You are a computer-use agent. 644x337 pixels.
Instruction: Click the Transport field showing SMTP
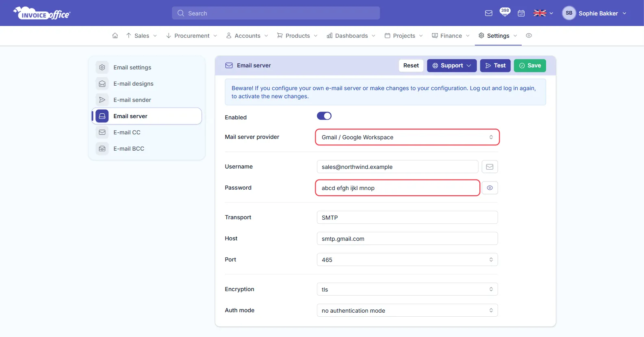tap(407, 218)
